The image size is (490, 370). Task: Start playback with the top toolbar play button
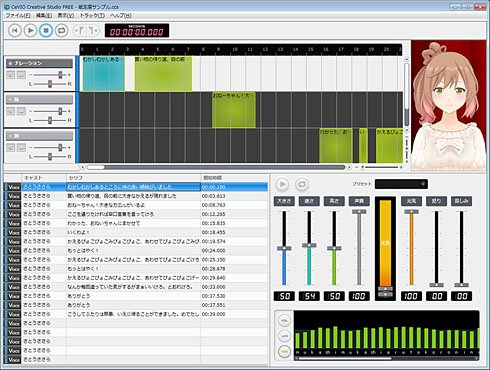(x=30, y=30)
